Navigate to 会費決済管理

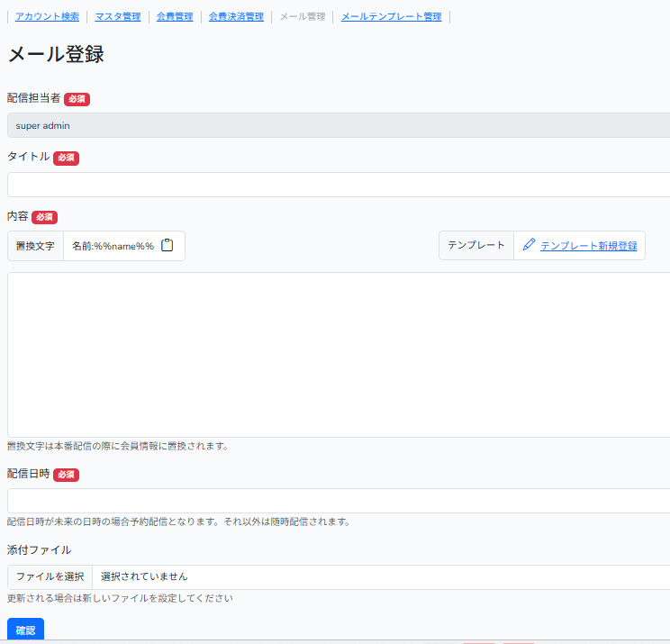236,16
